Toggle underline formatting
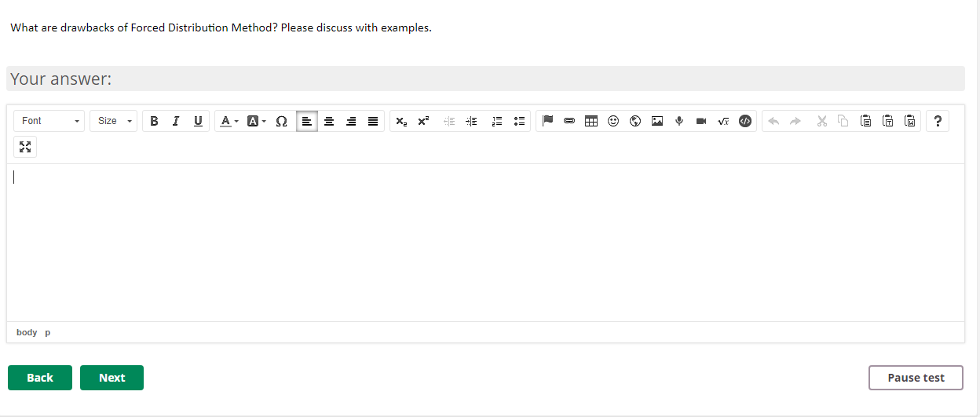 point(198,121)
